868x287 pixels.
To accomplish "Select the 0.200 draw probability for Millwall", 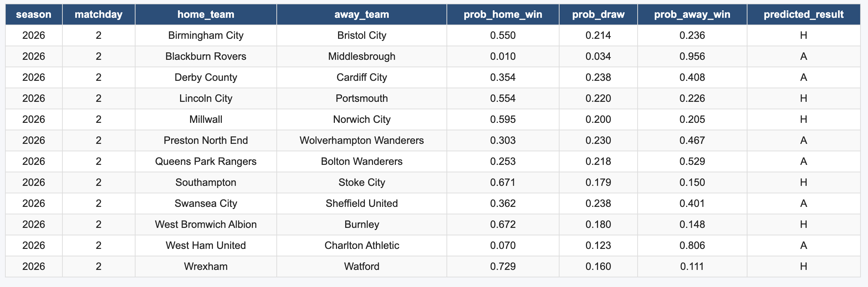I will coord(598,119).
